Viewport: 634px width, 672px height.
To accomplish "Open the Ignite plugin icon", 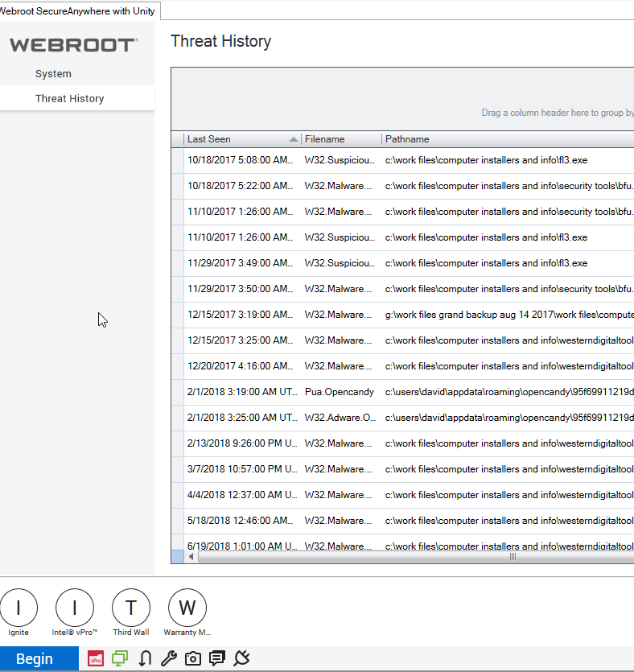I will [x=19, y=608].
